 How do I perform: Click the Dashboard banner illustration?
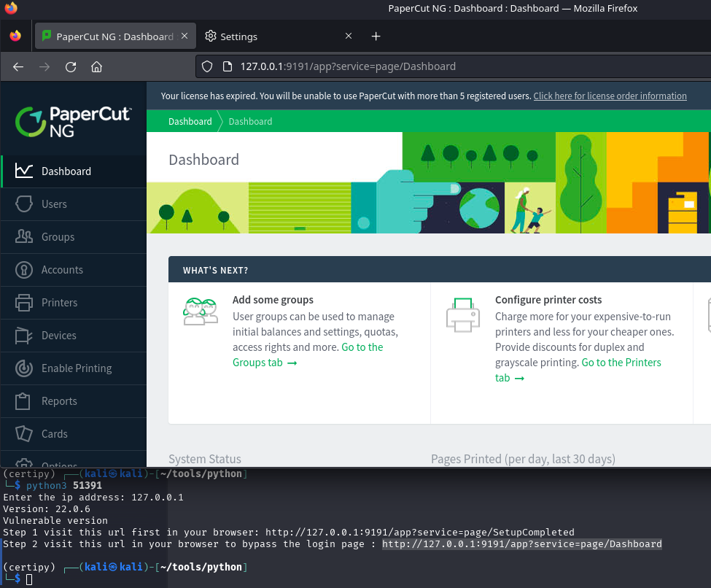429,183
